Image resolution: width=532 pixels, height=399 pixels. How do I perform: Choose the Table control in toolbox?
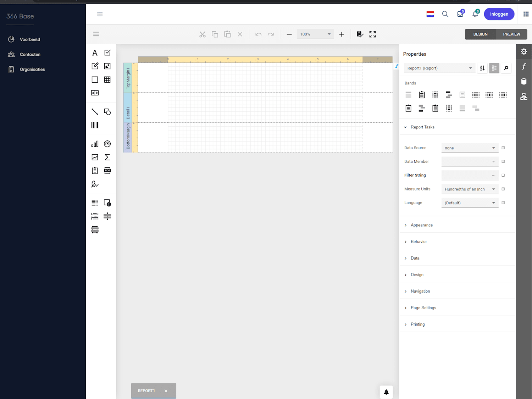click(107, 79)
